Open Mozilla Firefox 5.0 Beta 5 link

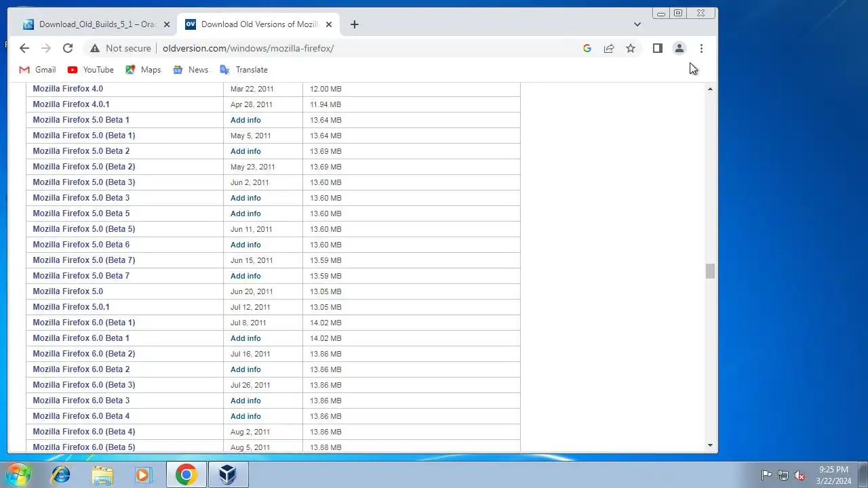[81, 213]
